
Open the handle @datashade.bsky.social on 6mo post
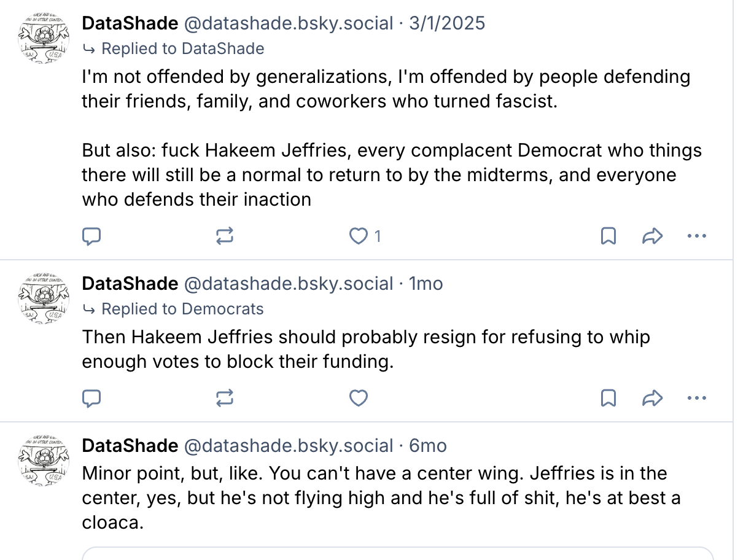click(x=289, y=446)
